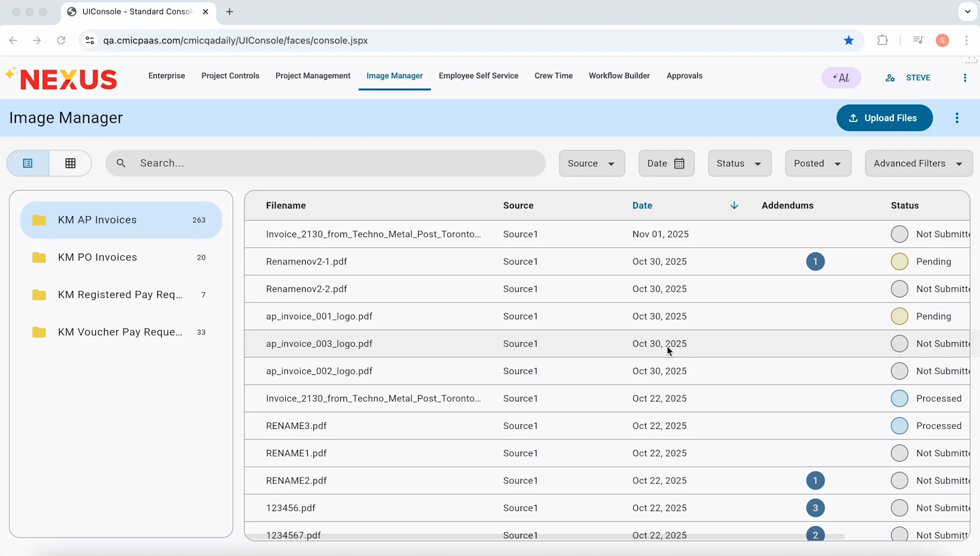
Task: Reload the page
Action: (x=61, y=40)
